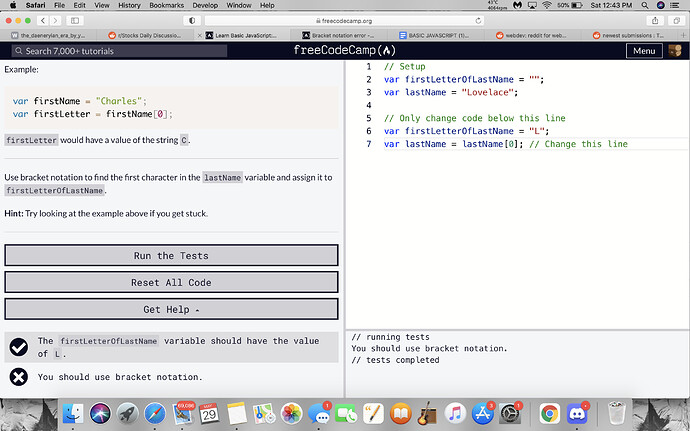Toggle the Safari sidebar button
The width and height of the screenshot is (690, 431).
(x=75, y=20)
